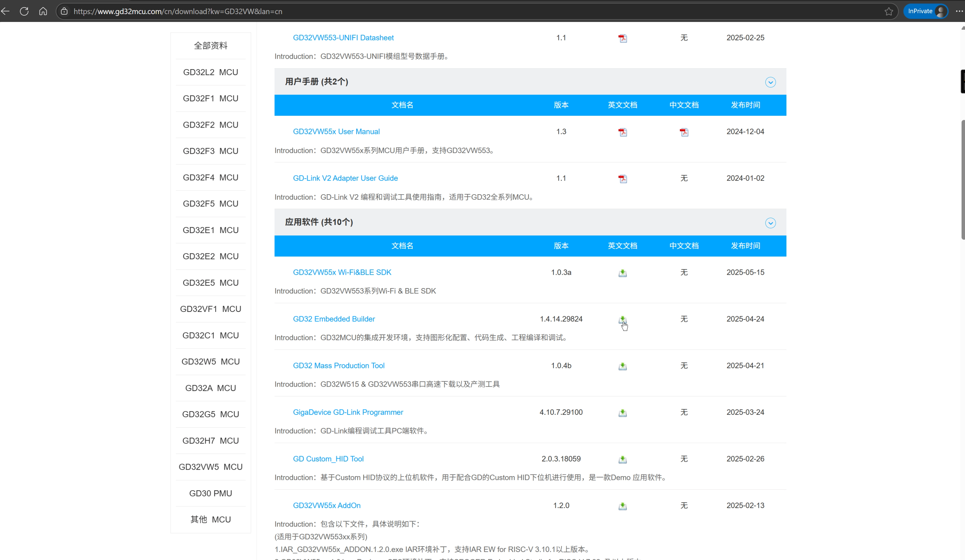Download GD32 Embedded Builder package

[623, 319]
